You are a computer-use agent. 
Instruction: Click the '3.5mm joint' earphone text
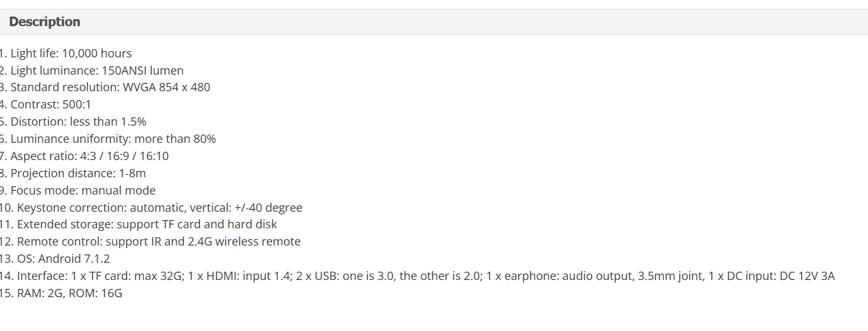[x=669, y=276]
